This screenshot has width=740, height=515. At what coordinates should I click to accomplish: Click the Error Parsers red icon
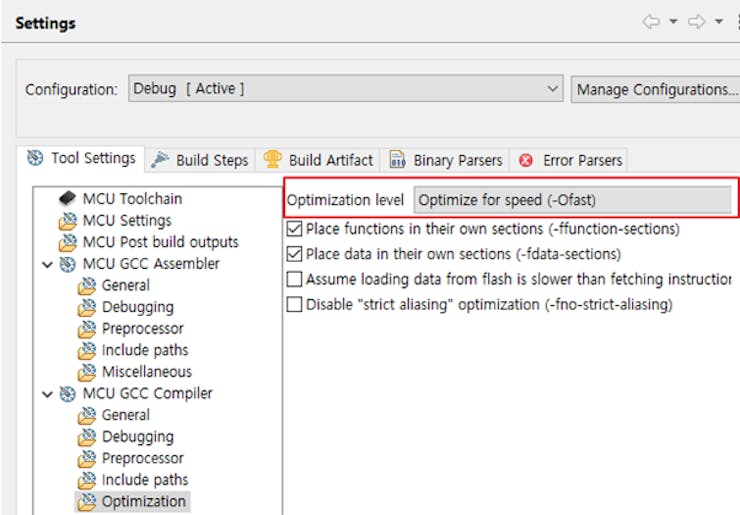click(x=526, y=160)
